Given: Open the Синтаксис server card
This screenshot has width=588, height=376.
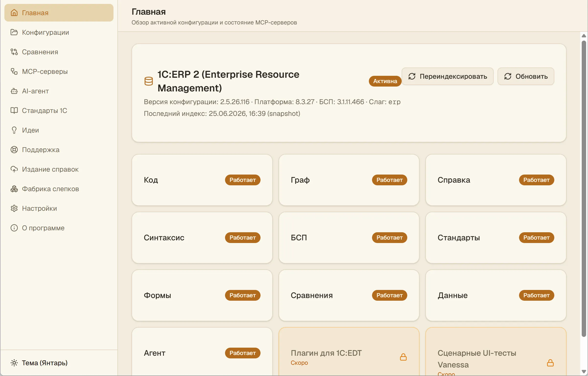Looking at the screenshot, I should point(202,238).
